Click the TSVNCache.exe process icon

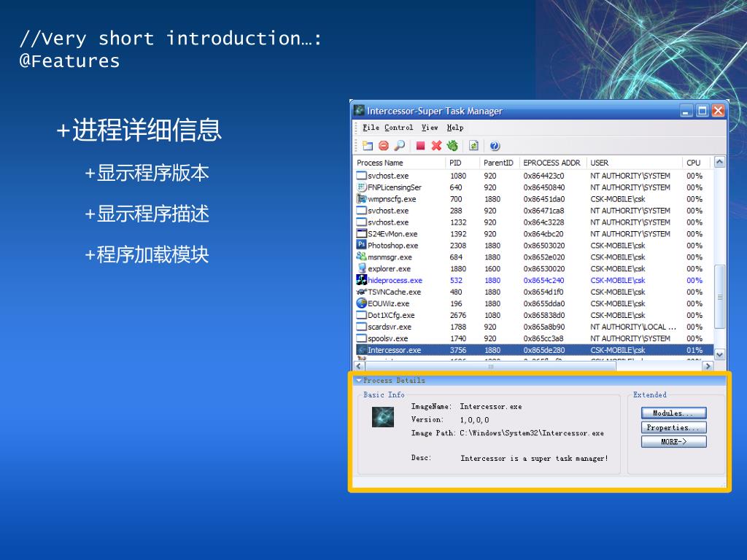[x=362, y=292]
